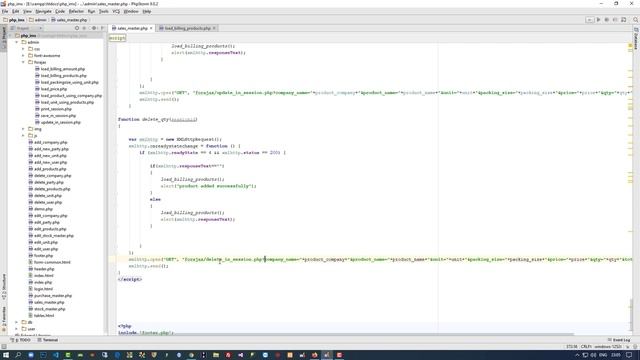This screenshot has height=360, width=640.
Task: Click the CRLF line separator in status bar
Action: (x=586, y=347)
